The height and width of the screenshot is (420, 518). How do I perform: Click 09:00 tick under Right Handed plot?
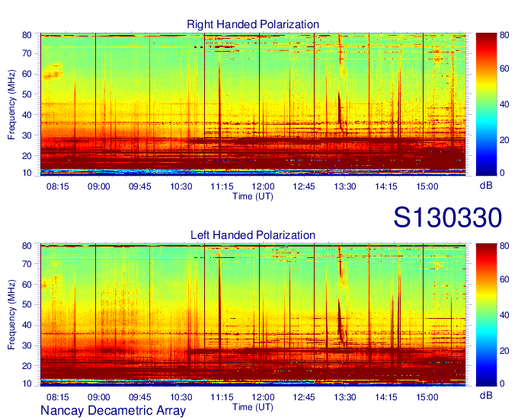99,186
